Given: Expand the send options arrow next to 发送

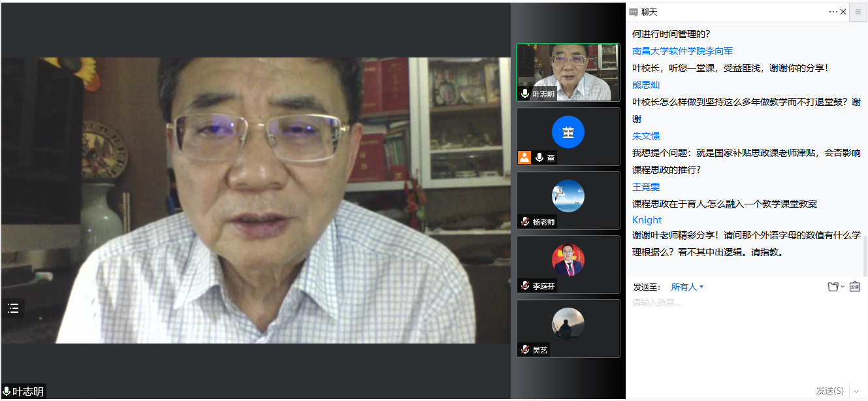Looking at the screenshot, I should coord(856,391).
